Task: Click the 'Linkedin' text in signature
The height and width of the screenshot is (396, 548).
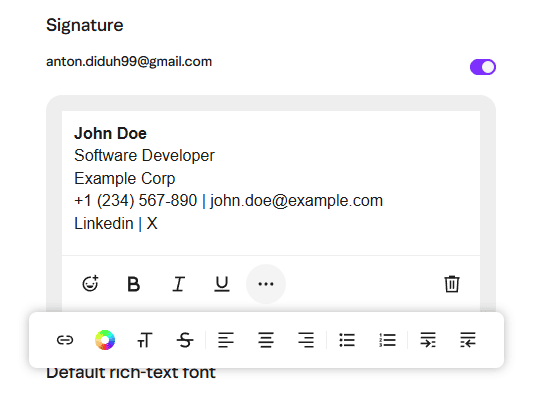Action: pyautogui.click(x=104, y=223)
